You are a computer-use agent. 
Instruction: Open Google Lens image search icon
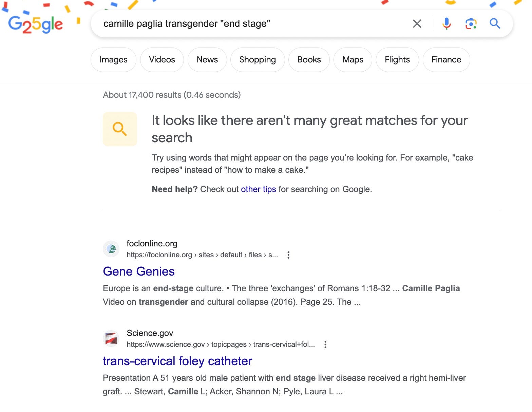[x=471, y=24]
